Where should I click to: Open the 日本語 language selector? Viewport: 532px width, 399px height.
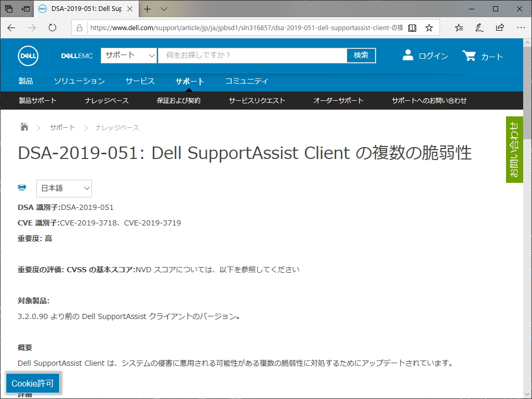point(64,189)
